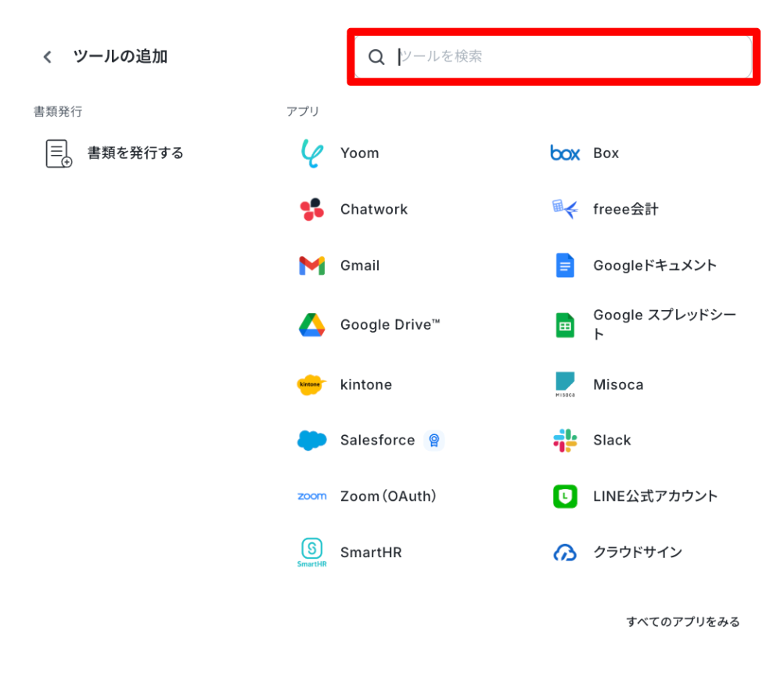Select the Chatwork app name

pyautogui.click(x=374, y=209)
